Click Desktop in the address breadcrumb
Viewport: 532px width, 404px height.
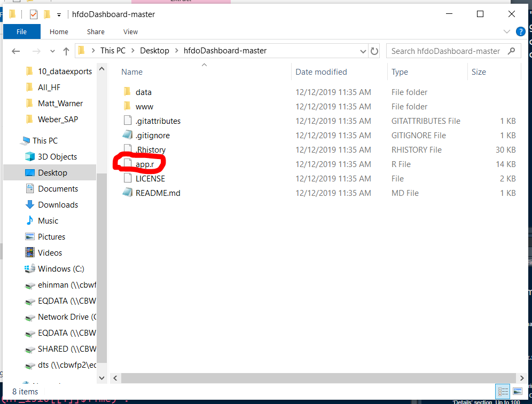pos(154,51)
